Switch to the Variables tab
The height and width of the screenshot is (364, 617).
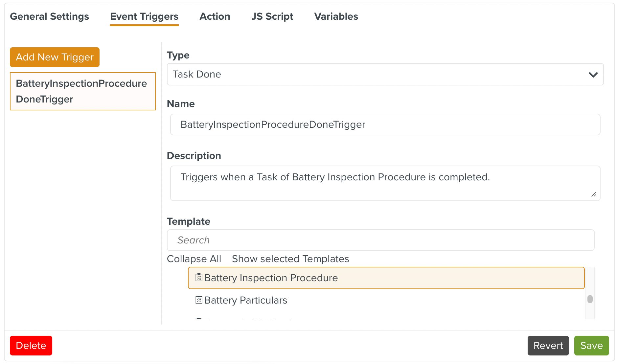pos(336,16)
